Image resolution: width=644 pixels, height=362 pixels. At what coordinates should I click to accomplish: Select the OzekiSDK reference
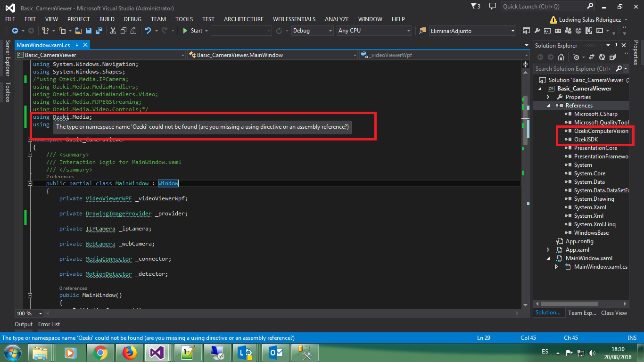(x=586, y=140)
